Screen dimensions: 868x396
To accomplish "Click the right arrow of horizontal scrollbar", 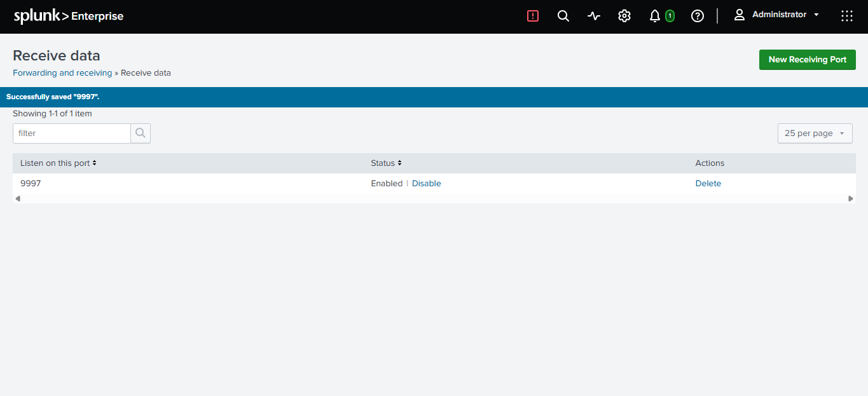I will 851,199.
